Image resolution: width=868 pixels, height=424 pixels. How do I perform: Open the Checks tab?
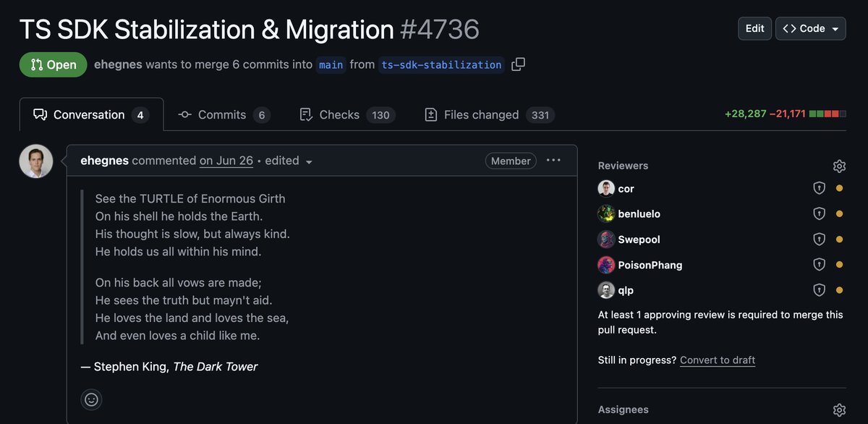[x=347, y=114]
